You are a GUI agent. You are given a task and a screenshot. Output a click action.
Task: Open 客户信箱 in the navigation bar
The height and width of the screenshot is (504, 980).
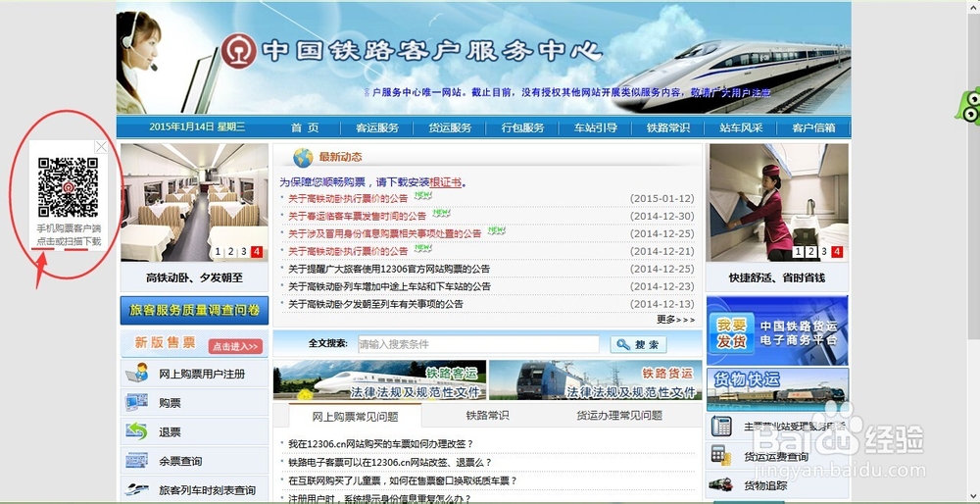coord(813,127)
